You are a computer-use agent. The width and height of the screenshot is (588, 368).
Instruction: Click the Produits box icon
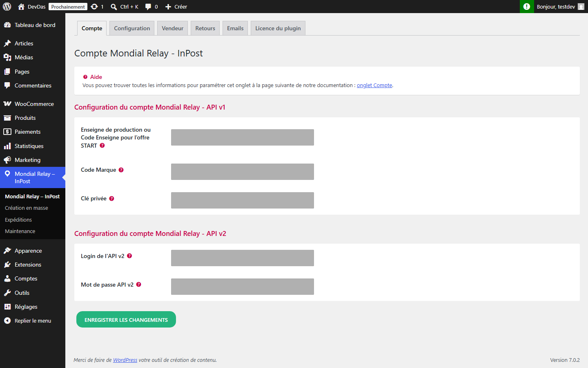click(x=7, y=118)
